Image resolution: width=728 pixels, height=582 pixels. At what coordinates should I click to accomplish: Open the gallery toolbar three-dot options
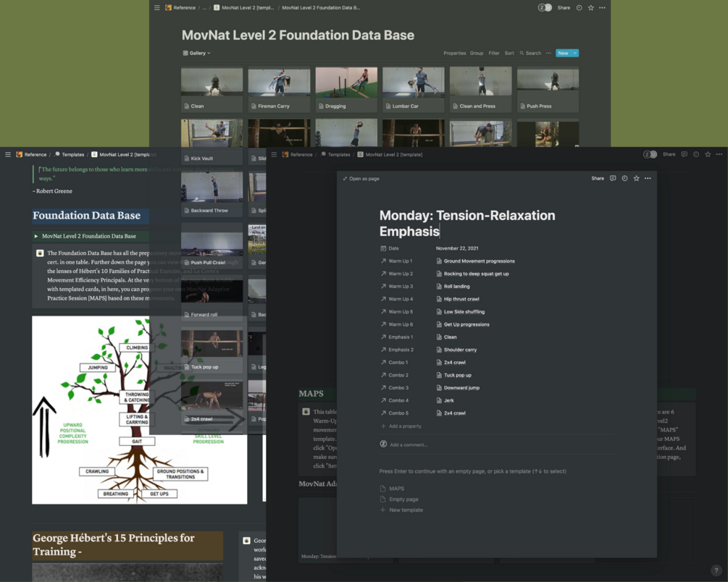(548, 53)
